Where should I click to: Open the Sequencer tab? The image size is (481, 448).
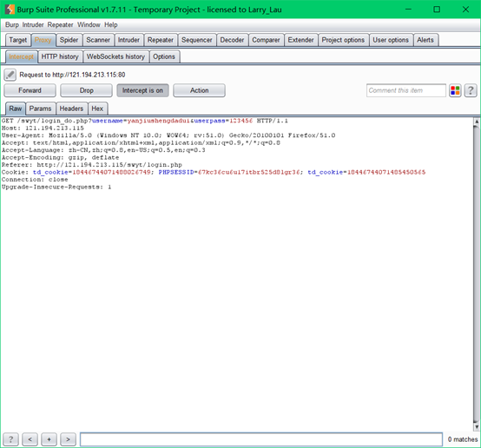pyautogui.click(x=196, y=40)
